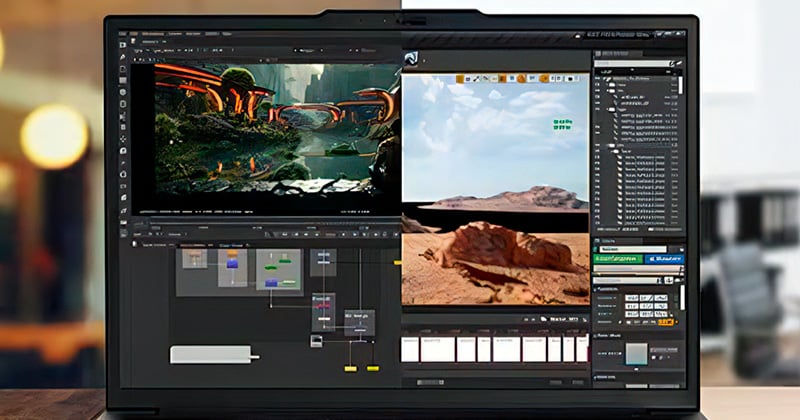Viewport: 800px width, 420px height.
Task: Select the left yellow node at the graph bottom
Action: (350, 369)
